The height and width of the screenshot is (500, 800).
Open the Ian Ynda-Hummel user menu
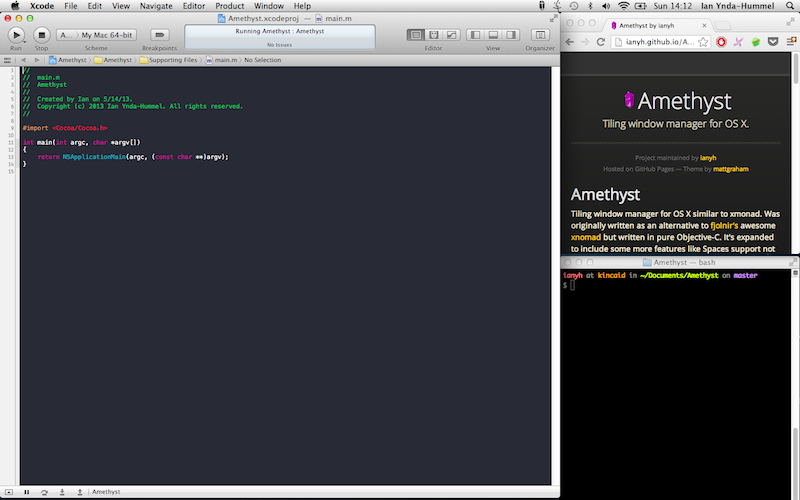[x=738, y=6]
